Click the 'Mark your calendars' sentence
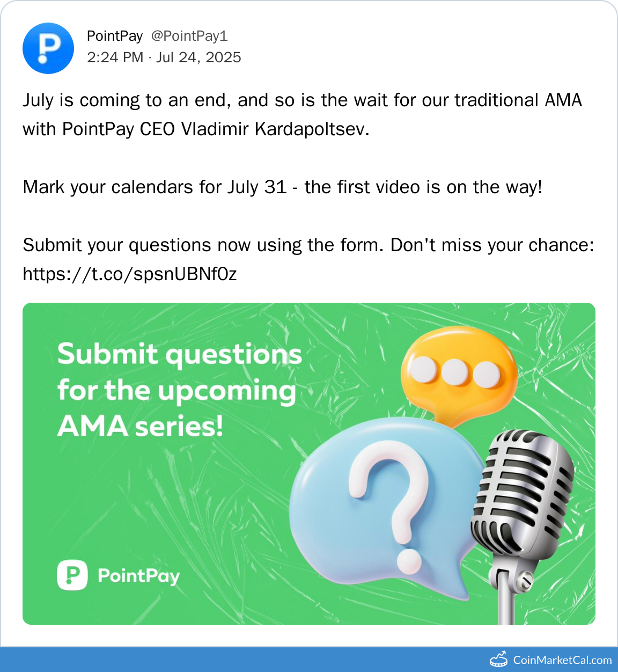Image resolution: width=618 pixels, height=672 pixels. (x=283, y=187)
